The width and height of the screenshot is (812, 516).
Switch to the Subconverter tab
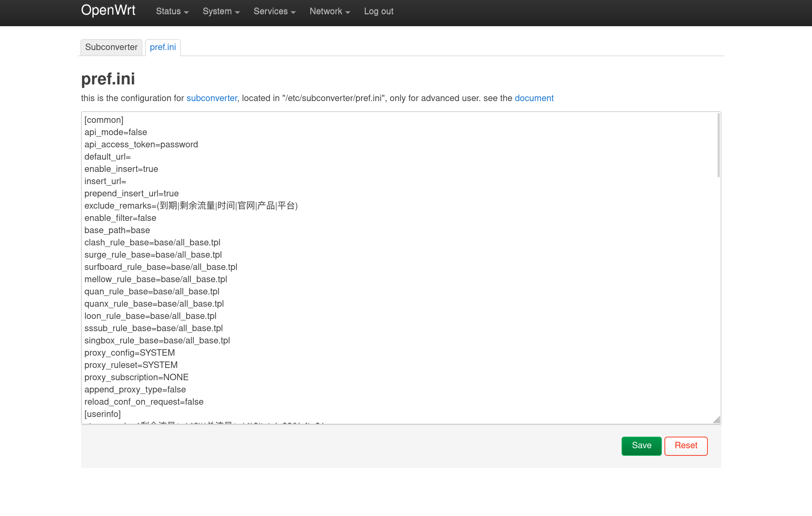pyautogui.click(x=111, y=47)
